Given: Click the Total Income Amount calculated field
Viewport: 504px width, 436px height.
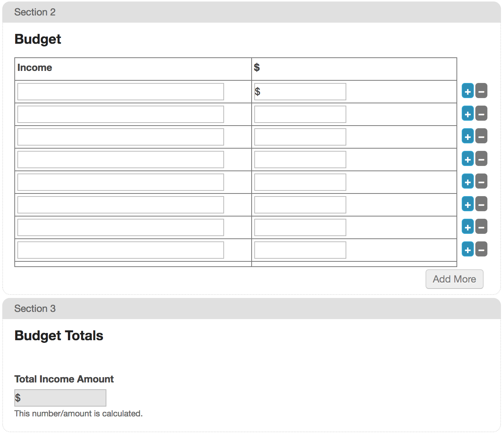Looking at the screenshot, I should click(60, 398).
